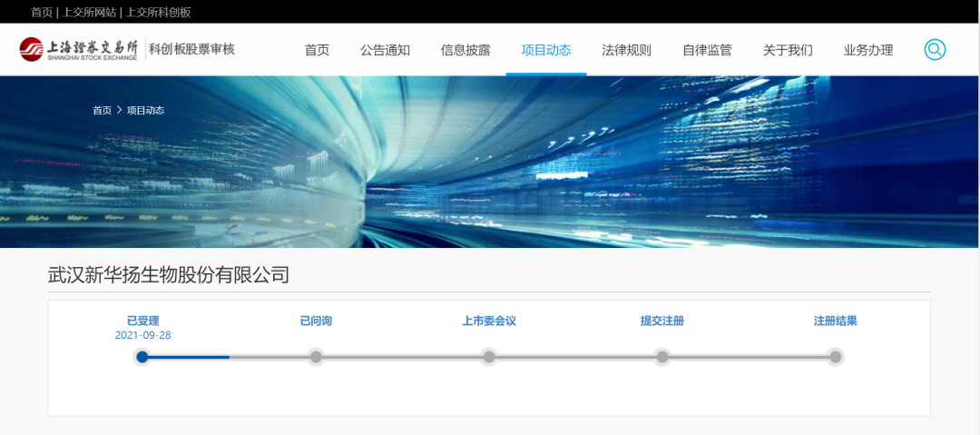Open the 自律监管 menu

coord(707,51)
